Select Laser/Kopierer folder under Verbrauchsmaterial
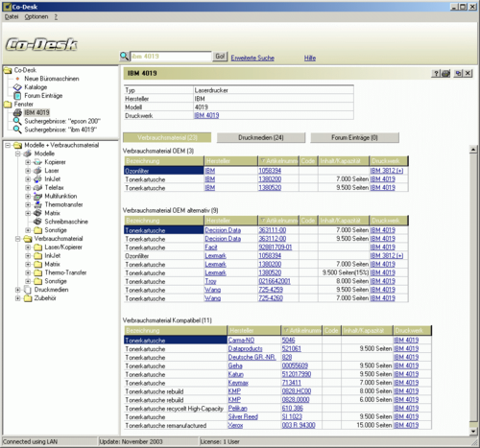The height and width of the screenshot is (448, 480). [x=37, y=248]
